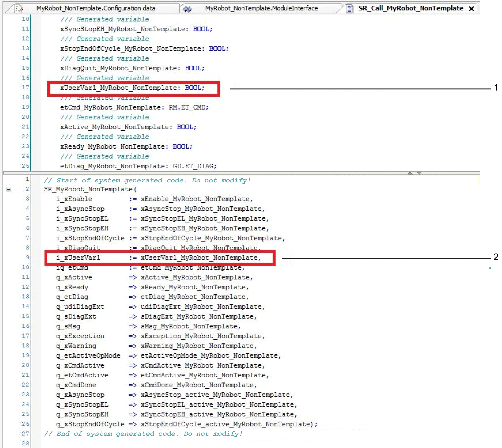Click line number 17 in declaration pane
This screenshot has width=502, height=448.
(x=25, y=87)
